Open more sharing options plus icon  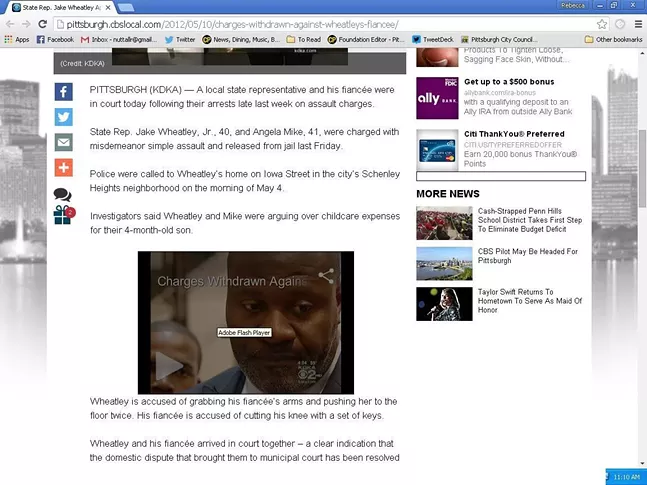pyautogui.click(x=64, y=168)
